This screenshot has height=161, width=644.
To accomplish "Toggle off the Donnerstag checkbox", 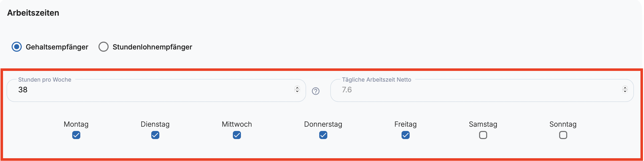I will click(x=323, y=135).
